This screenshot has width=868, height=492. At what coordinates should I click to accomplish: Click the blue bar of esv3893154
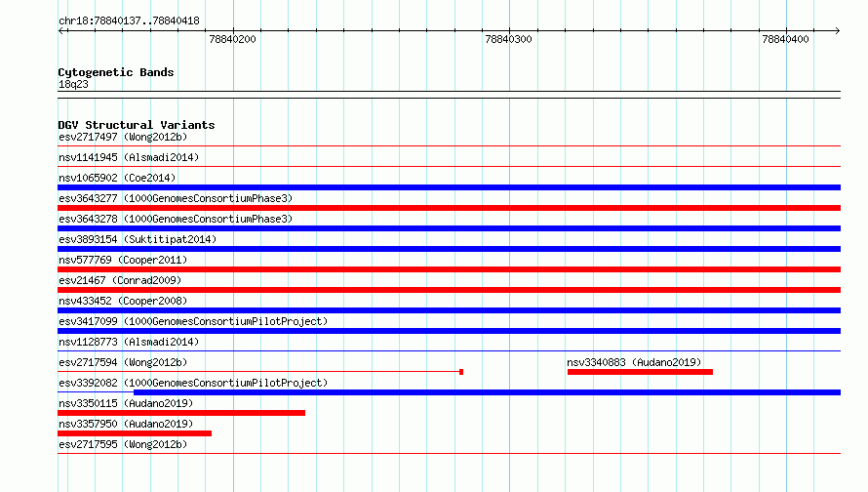[449, 249]
